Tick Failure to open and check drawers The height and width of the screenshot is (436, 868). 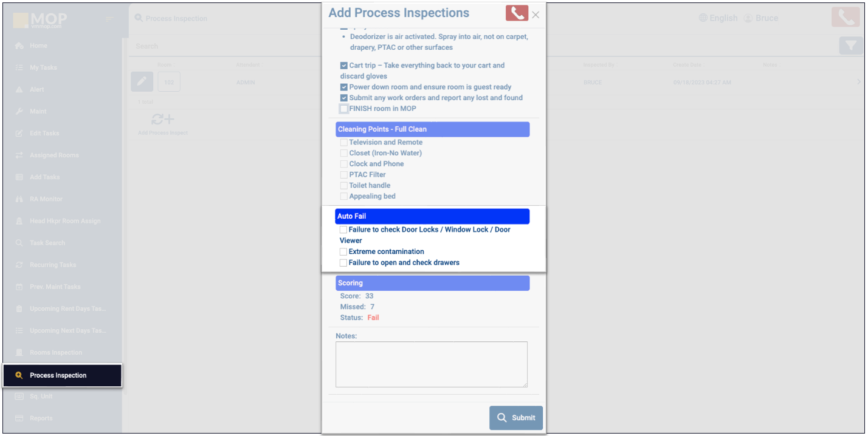(343, 263)
